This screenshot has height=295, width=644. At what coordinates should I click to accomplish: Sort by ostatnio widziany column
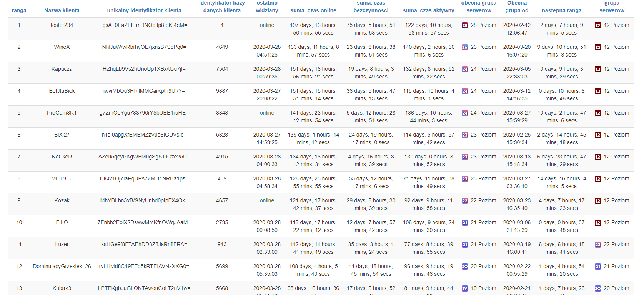[x=267, y=7]
